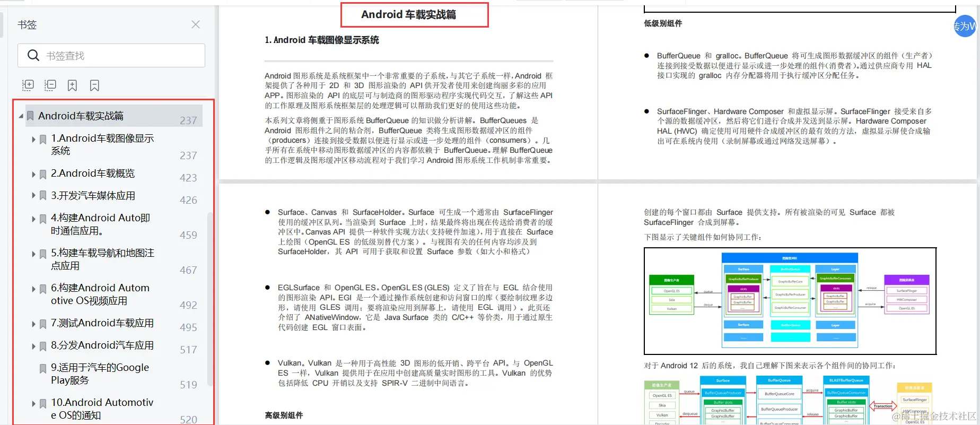Click the add bookmark icon
This screenshot has width=980, height=425.
pos(73,85)
